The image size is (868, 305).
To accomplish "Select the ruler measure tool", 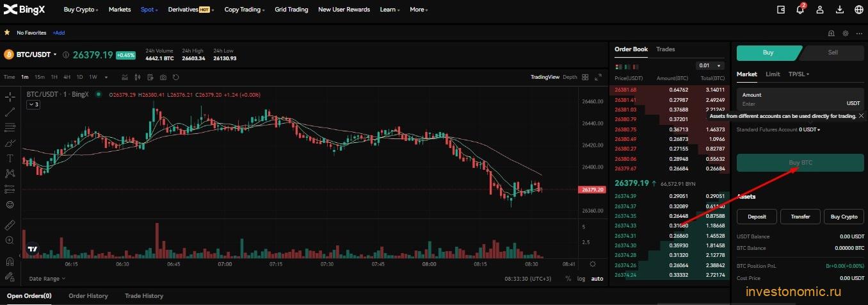I will pyautogui.click(x=10, y=226).
